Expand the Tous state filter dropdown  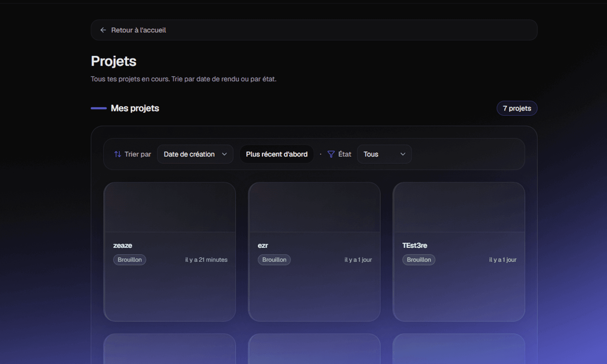384,154
